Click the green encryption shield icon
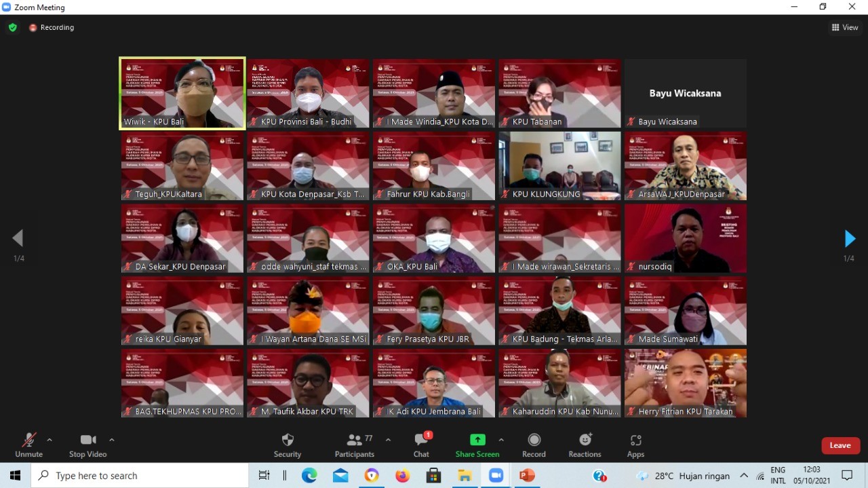The height and width of the screenshot is (488, 868). (13, 28)
